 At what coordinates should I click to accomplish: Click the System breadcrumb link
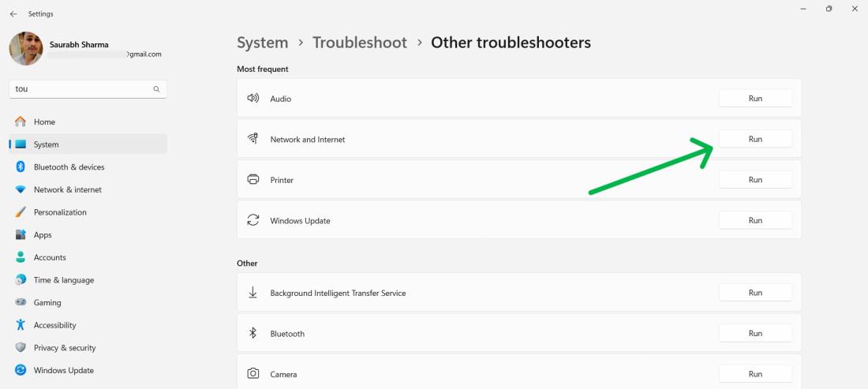click(263, 43)
